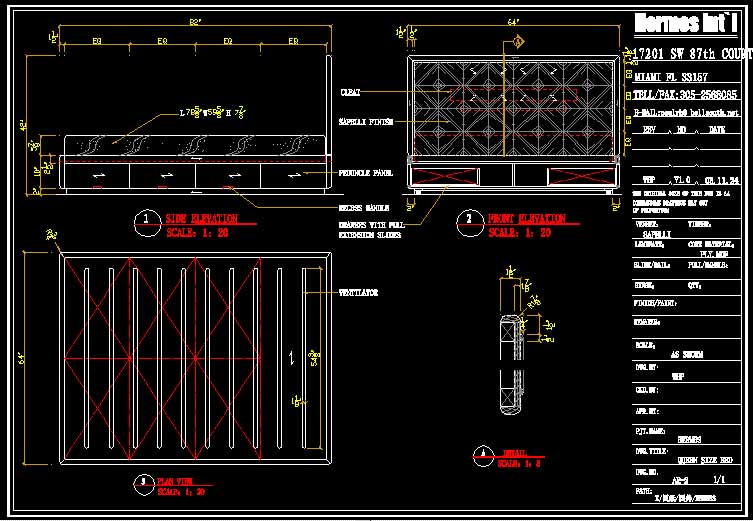The width and height of the screenshot is (753, 521).
Task: Click the 'PATH:' field label
Action: click(643, 491)
